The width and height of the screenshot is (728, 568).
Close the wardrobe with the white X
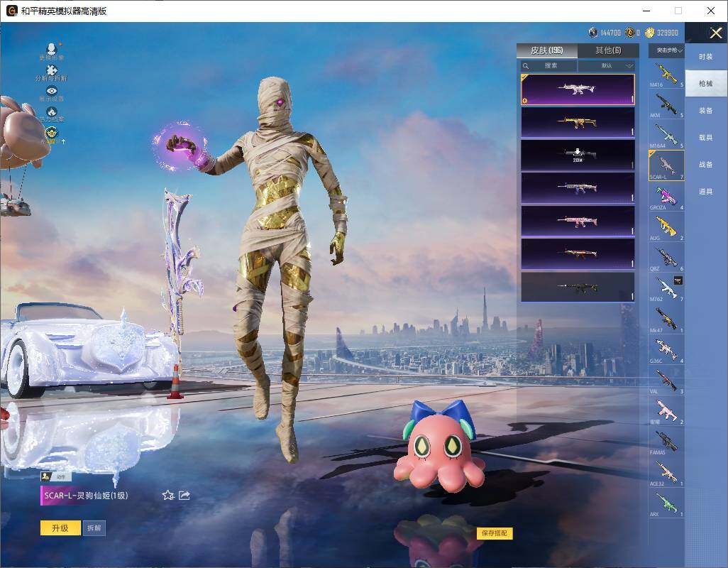(715, 33)
